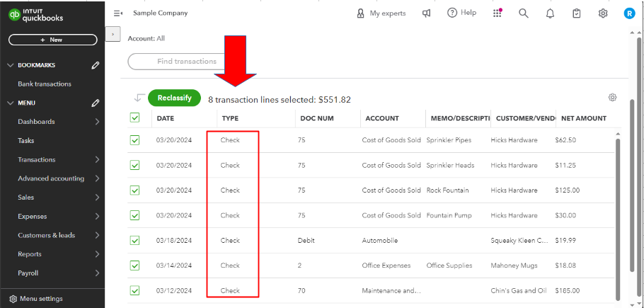Click the green Reclassify button
Screen dimensions: 644x308
[x=174, y=98]
